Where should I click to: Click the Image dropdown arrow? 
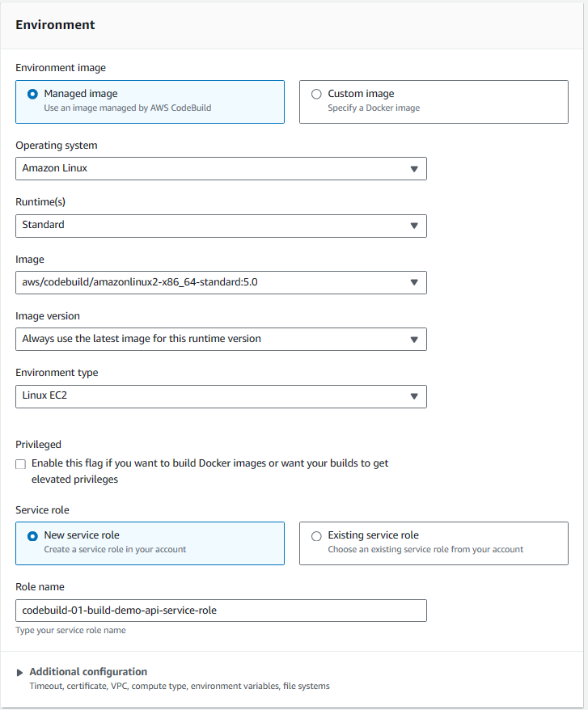(x=415, y=282)
